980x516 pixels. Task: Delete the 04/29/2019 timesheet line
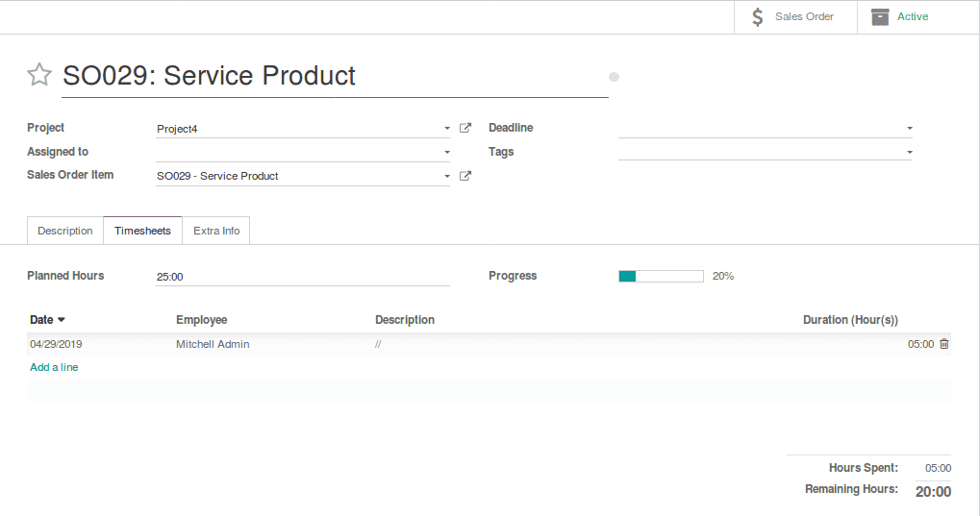[943, 344]
